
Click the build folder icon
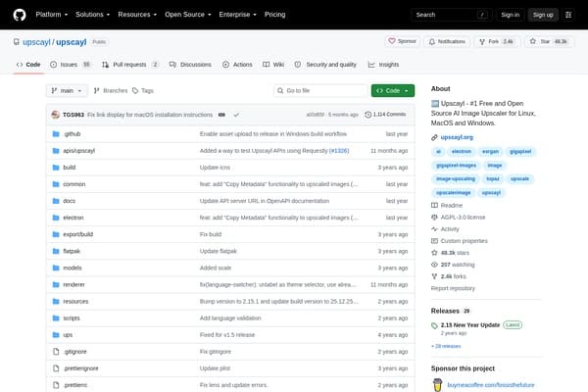coord(56,168)
